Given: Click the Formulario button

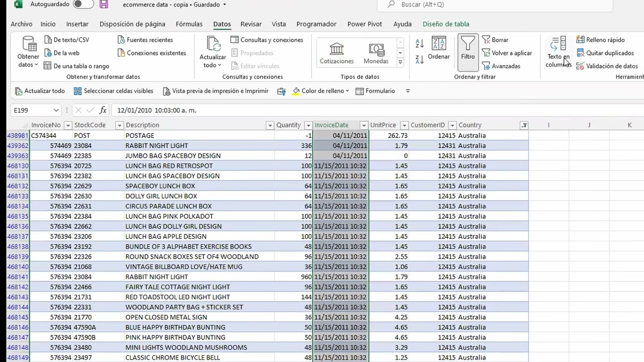Looking at the screenshot, I should [375, 91].
